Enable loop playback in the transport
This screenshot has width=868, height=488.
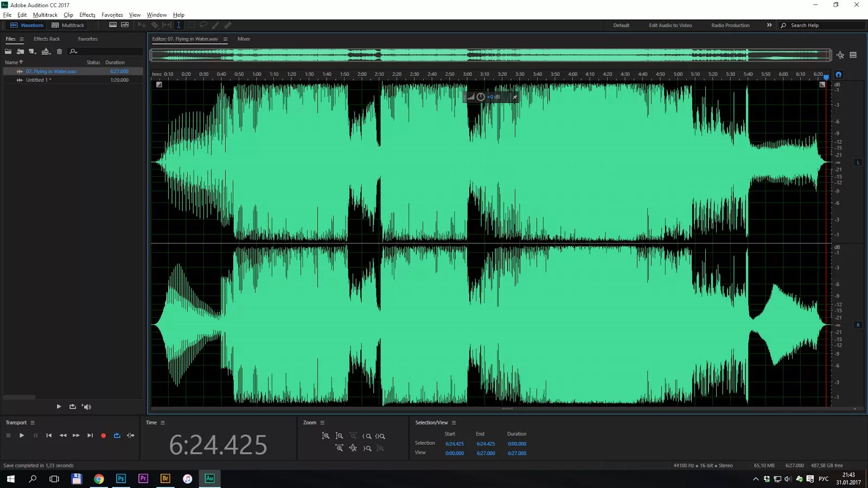tap(117, 435)
